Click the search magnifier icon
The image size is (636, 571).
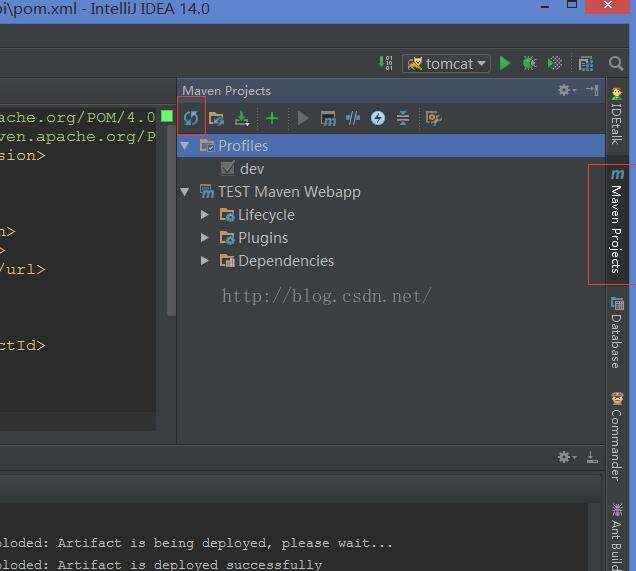point(617,63)
